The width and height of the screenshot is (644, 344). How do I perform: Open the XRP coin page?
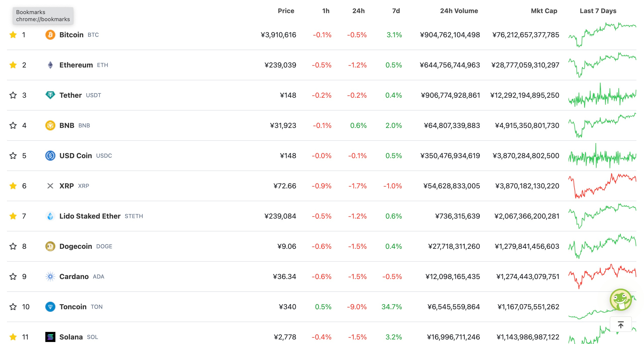click(x=66, y=186)
